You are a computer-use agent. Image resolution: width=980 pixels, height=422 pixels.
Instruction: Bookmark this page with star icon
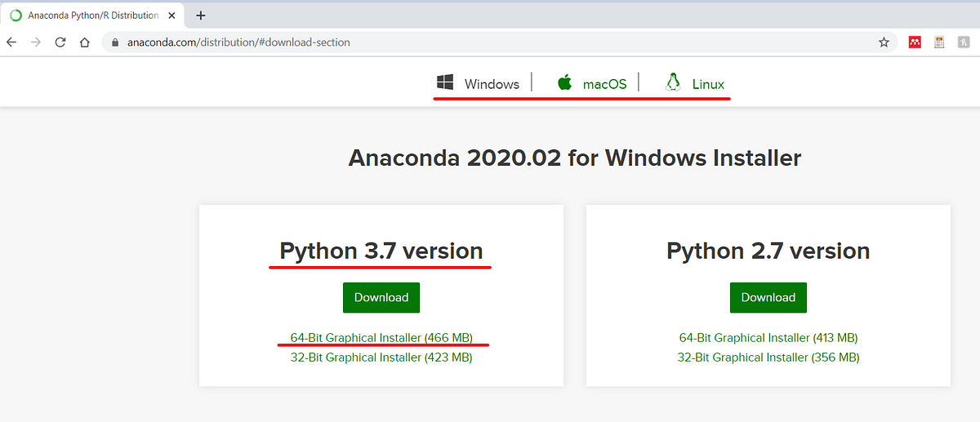click(x=884, y=42)
